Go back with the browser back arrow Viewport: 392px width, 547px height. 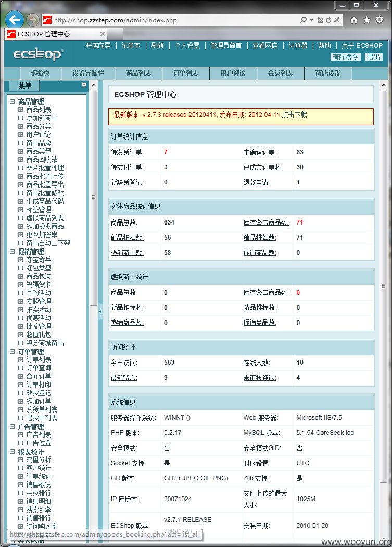pyautogui.click(x=14, y=20)
